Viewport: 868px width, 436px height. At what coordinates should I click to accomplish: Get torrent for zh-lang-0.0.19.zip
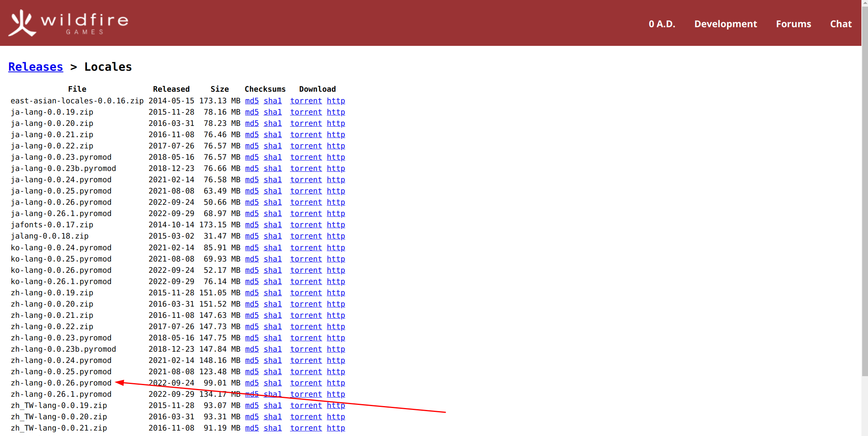pyautogui.click(x=306, y=293)
